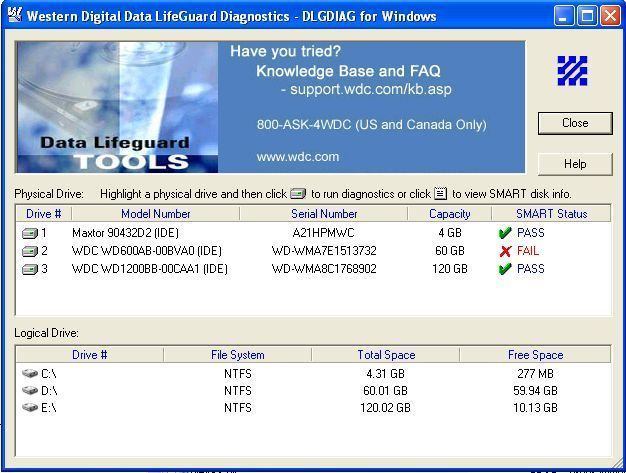Click serial number WD-WMA7E1513732

click(x=324, y=251)
